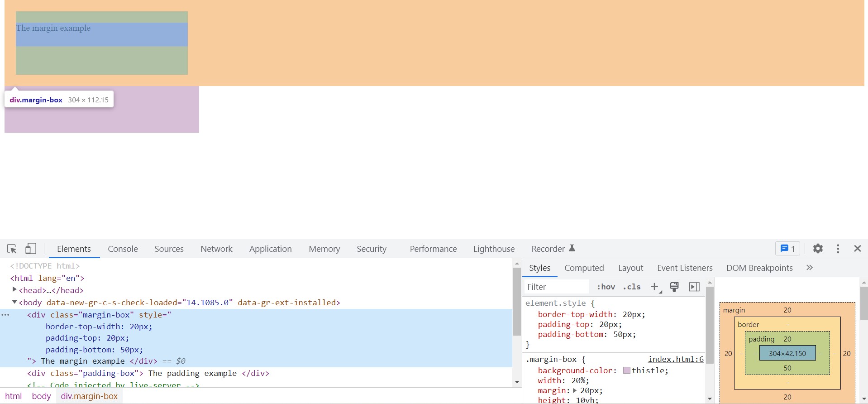Viewport: 868px width, 404px height.
Task: Click the DOM tree scroll up arrow
Action: (517, 264)
